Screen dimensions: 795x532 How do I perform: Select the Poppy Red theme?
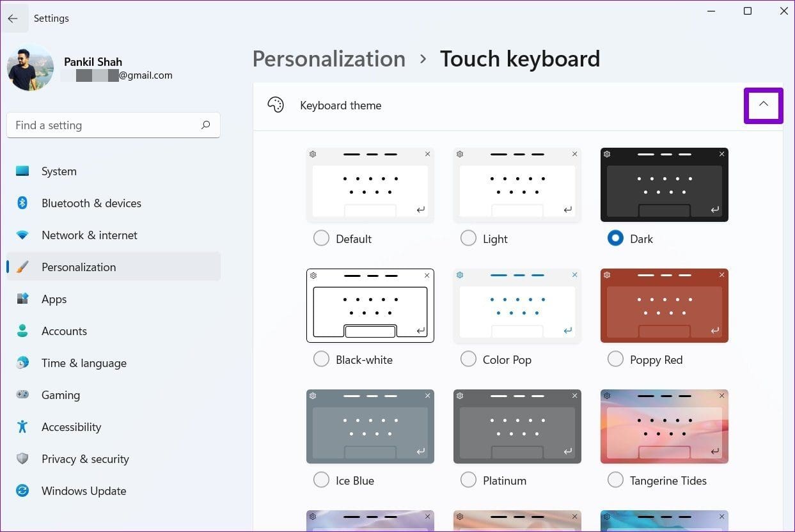point(615,358)
